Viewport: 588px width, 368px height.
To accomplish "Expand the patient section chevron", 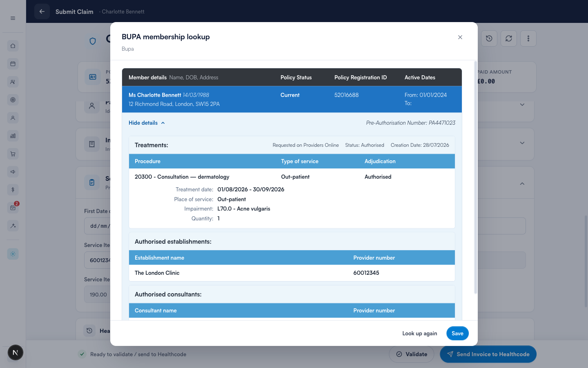I will tap(522, 105).
